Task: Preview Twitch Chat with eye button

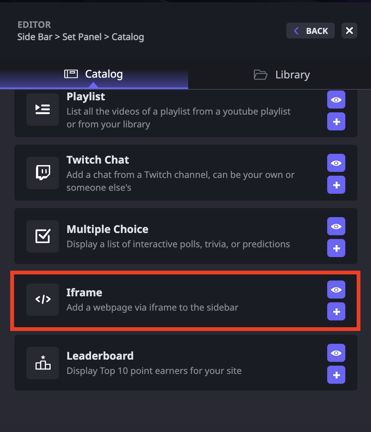Action: click(x=336, y=163)
